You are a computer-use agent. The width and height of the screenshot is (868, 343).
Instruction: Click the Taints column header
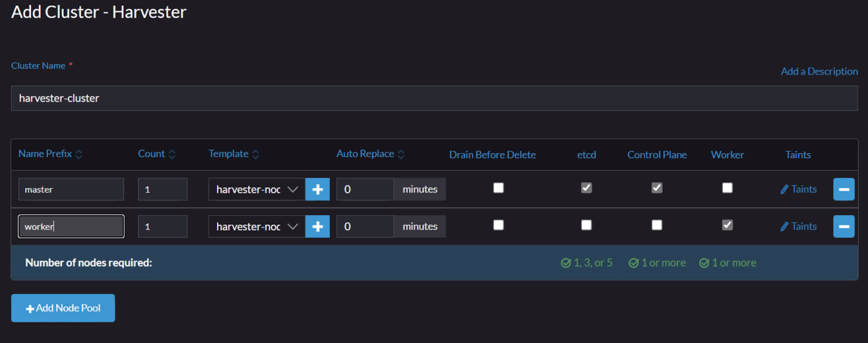(x=798, y=155)
